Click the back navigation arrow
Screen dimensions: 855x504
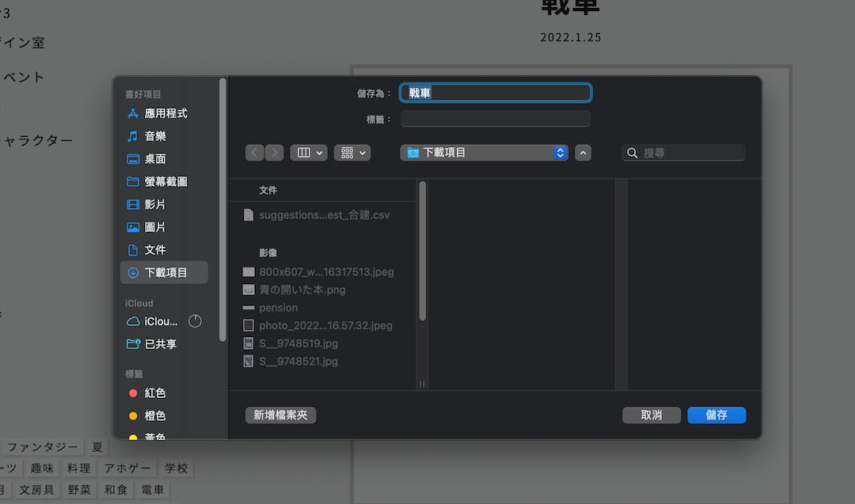254,153
